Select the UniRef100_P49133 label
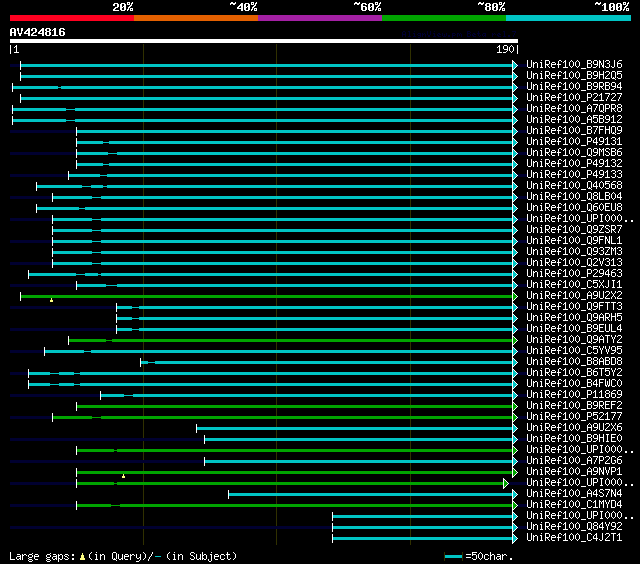This screenshot has height=564, width=640. (574, 175)
